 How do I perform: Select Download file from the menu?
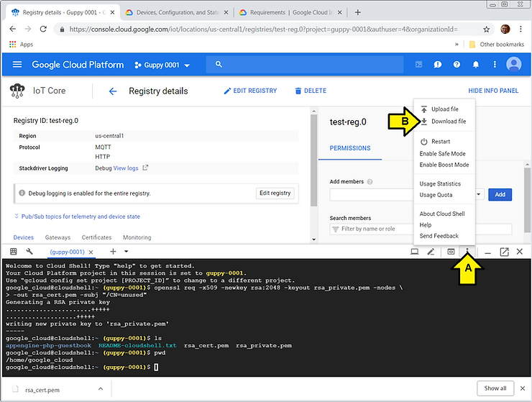(448, 122)
